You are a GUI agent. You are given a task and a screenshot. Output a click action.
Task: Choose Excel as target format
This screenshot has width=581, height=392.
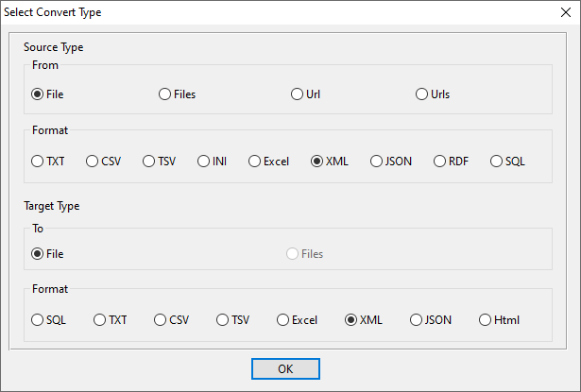(283, 320)
